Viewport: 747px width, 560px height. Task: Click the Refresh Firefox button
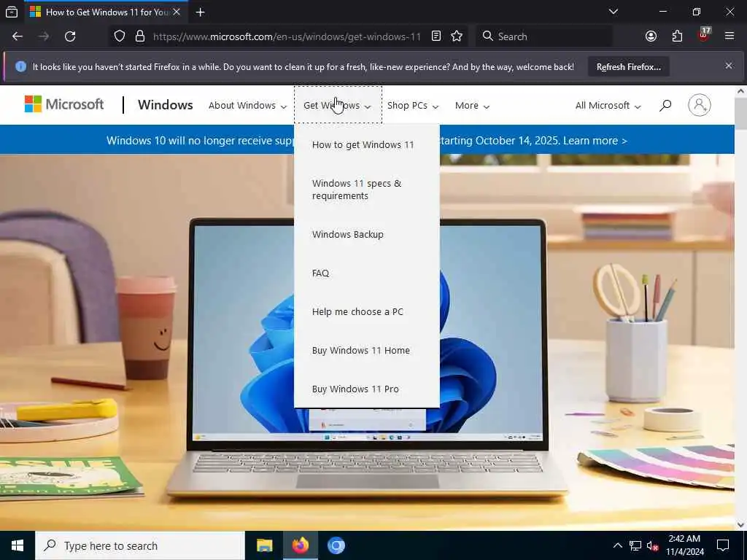click(628, 66)
